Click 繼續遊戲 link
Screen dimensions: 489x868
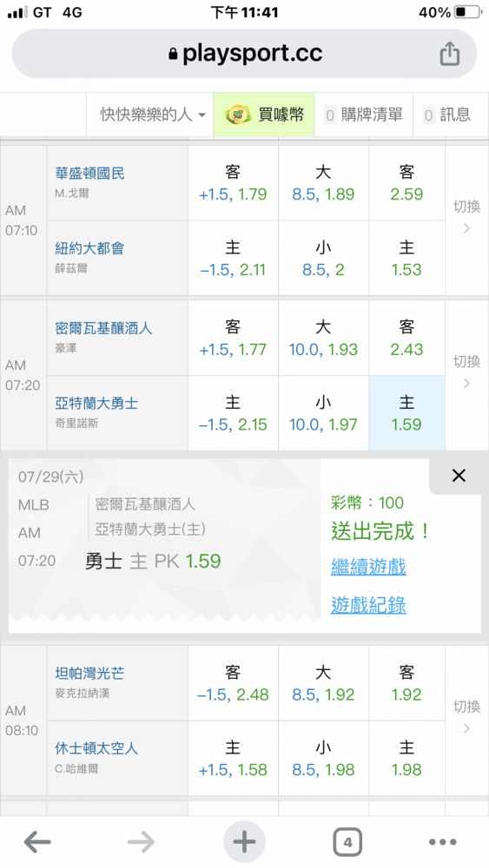click(x=368, y=567)
